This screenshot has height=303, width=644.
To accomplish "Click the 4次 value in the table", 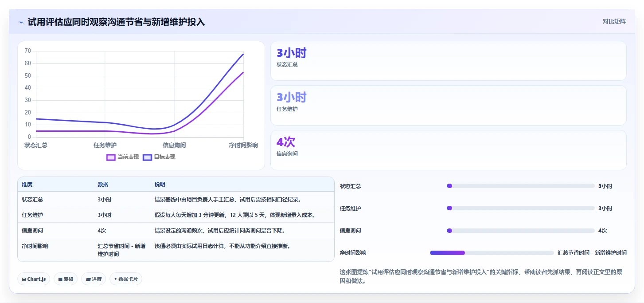I will pyautogui.click(x=102, y=231).
